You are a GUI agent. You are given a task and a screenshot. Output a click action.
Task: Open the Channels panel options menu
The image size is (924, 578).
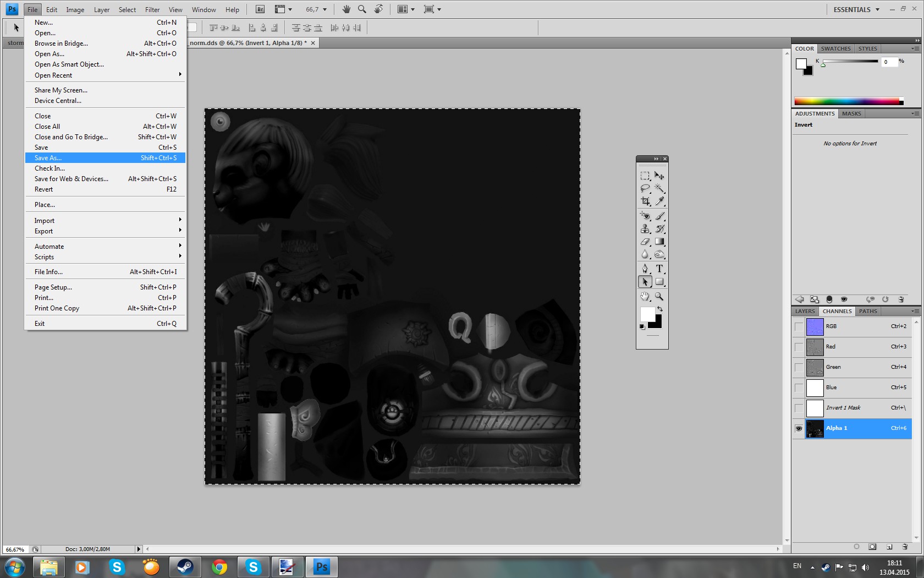click(x=915, y=311)
